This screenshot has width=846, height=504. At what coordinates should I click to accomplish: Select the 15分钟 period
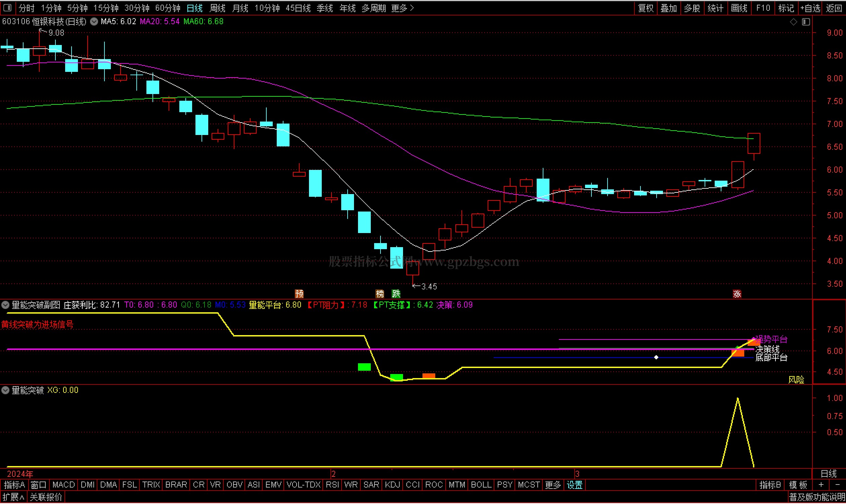pos(106,8)
